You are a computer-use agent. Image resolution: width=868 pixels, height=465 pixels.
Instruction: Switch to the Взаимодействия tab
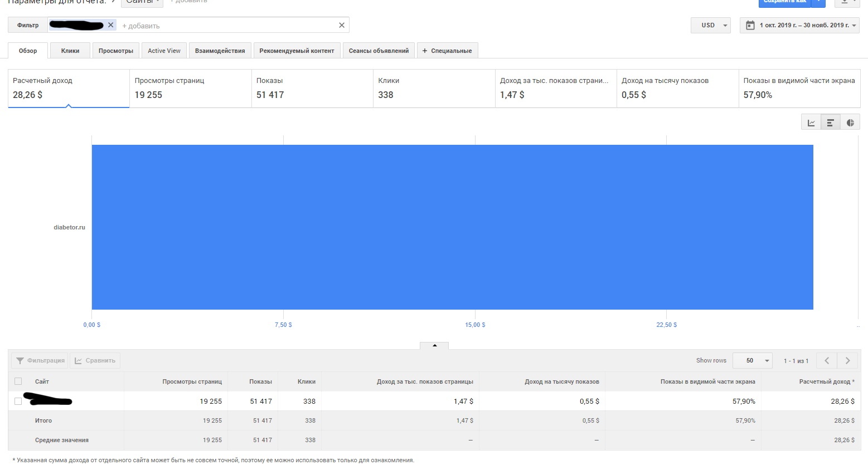click(220, 51)
